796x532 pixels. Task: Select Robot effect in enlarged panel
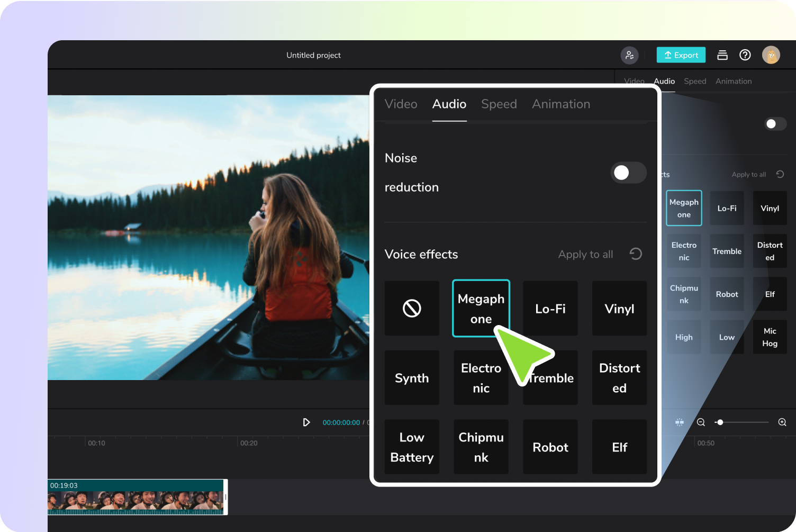click(x=550, y=447)
